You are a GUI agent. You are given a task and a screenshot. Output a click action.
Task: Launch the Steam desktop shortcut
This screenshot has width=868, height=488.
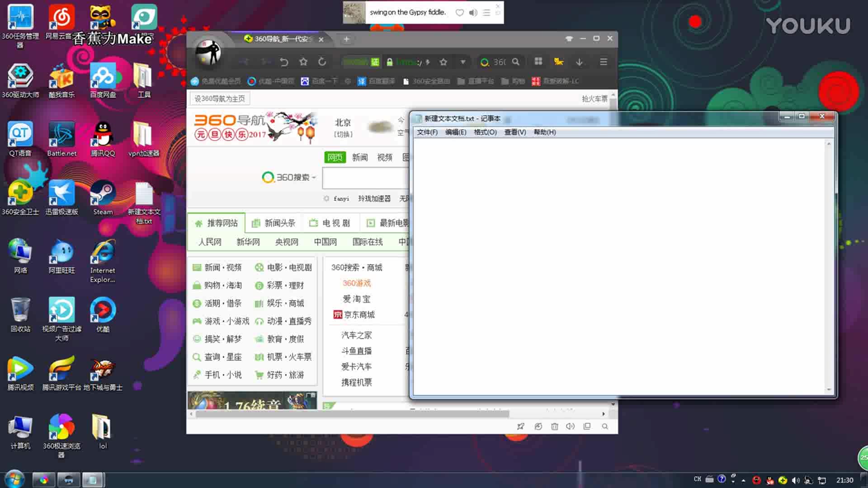pos(103,197)
